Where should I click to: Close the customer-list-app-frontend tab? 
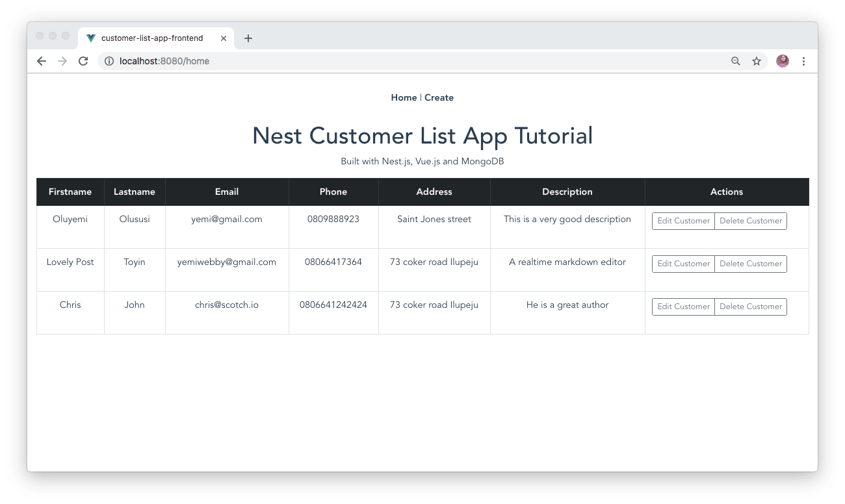click(x=224, y=38)
